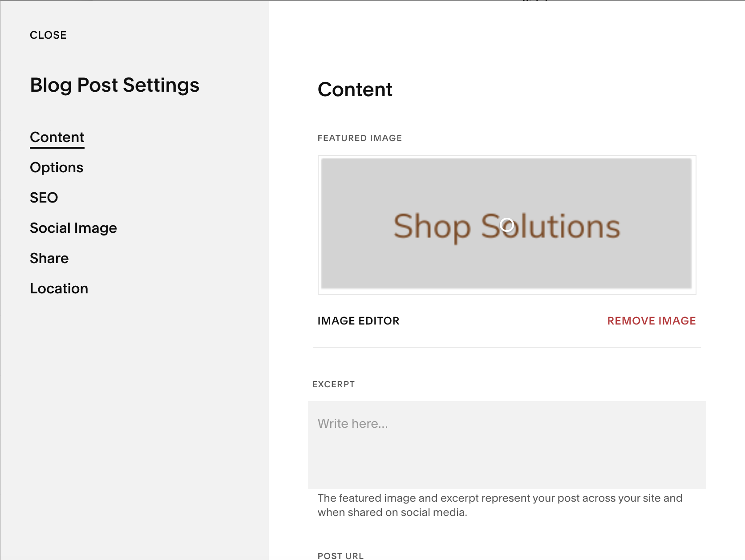This screenshot has width=745, height=560.
Task: Switch to the Location tab
Action: [59, 288]
